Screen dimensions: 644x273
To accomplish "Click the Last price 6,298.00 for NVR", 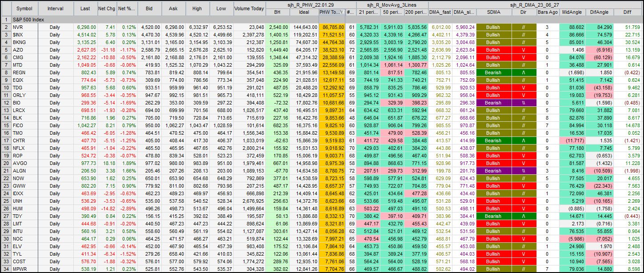I will coord(84,28).
